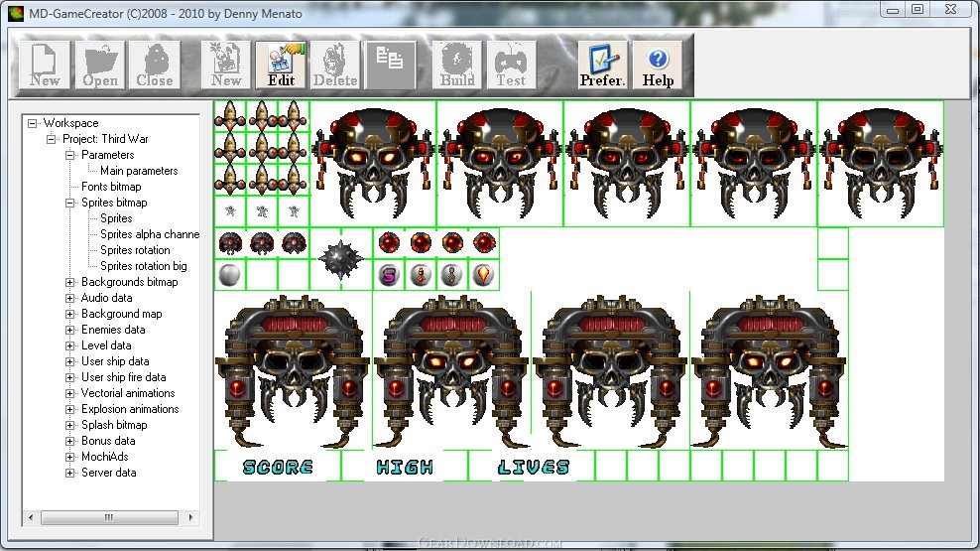
Task: Expand the Backgrounds bitmap node
Action: point(70,282)
